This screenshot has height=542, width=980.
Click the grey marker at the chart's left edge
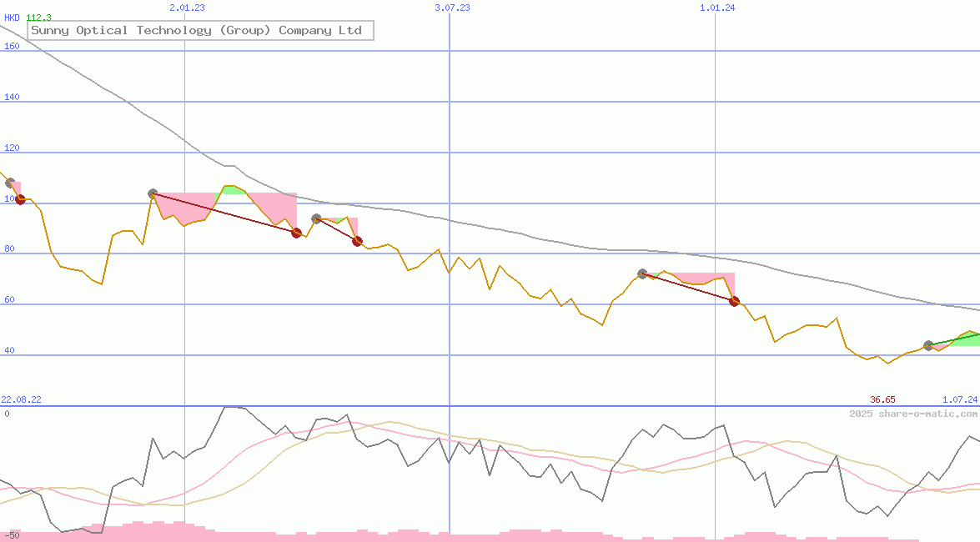pyautogui.click(x=10, y=183)
